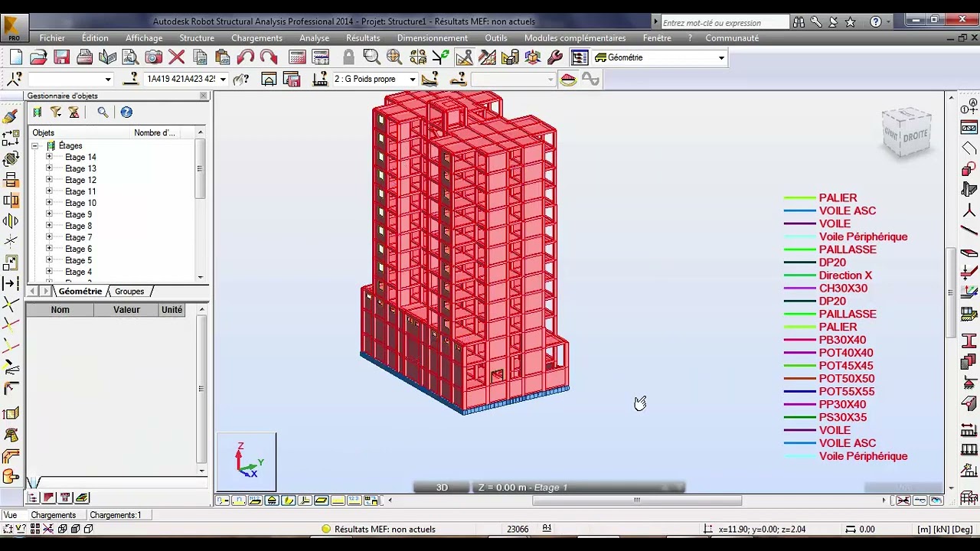
Task: Paste objects from the clipboard
Action: pos(222,57)
